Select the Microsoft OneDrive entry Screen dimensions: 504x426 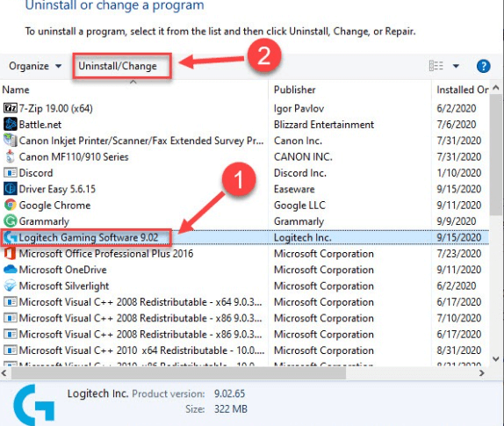[62, 270]
